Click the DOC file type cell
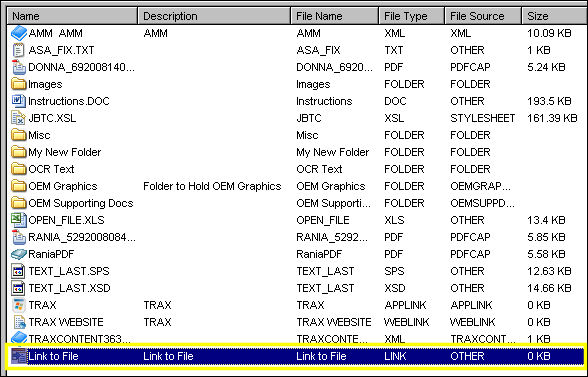The image size is (588, 377). (395, 101)
